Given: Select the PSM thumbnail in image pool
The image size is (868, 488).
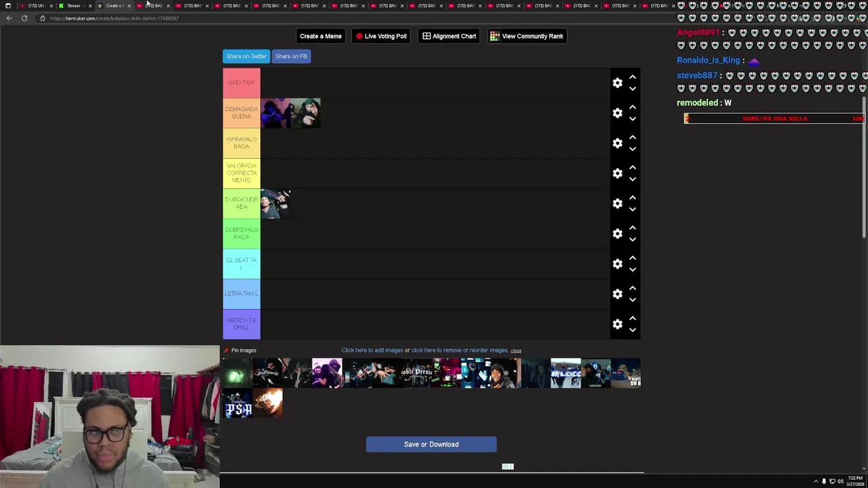Looking at the screenshot, I should pyautogui.click(x=238, y=404).
